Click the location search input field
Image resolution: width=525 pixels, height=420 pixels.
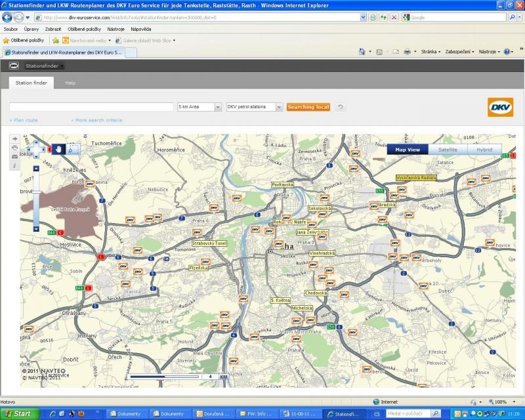click(x=91, y=107)
